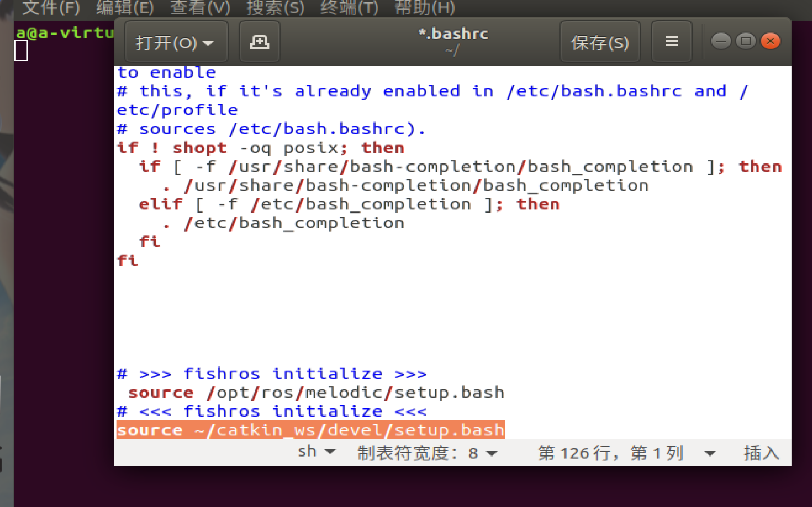Minimize the gedit window
Screen dimensions: 812x507
tap(720, 42)
